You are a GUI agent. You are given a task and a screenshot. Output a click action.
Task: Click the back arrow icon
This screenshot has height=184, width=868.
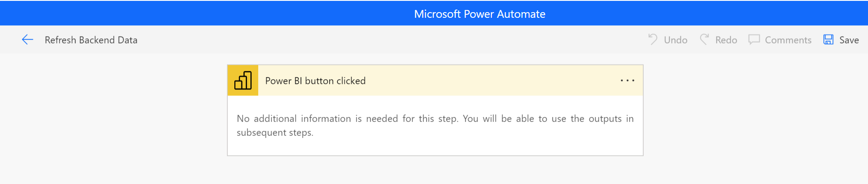click(27, 40)
